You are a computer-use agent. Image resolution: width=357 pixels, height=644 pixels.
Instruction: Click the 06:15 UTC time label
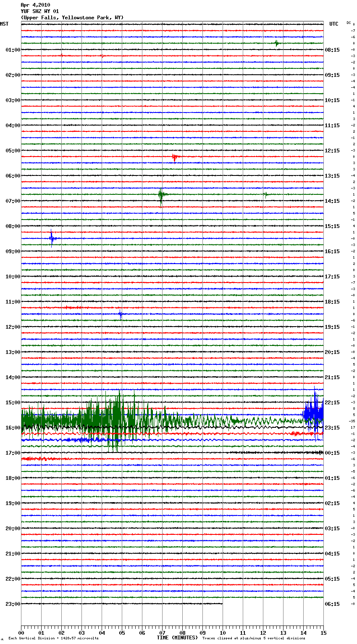pyautogui.click(x=332, y=604)
